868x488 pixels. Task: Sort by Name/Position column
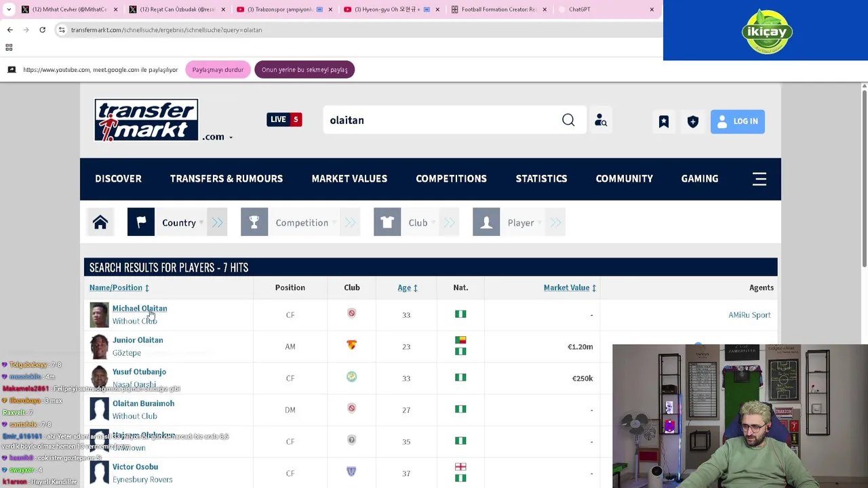pos(119,288)
